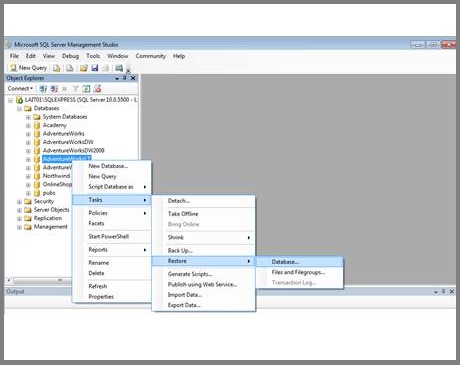Open Object Explorer window position dropdown arrow
Screen dimensions: 460x365
(117, 78)
